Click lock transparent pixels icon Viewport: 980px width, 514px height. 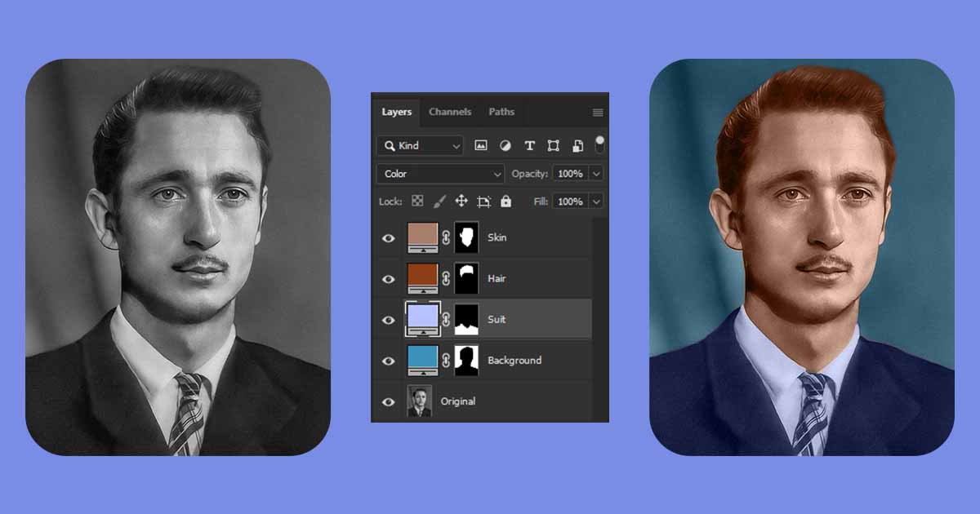pyautogui.click(x=417, y=202)
